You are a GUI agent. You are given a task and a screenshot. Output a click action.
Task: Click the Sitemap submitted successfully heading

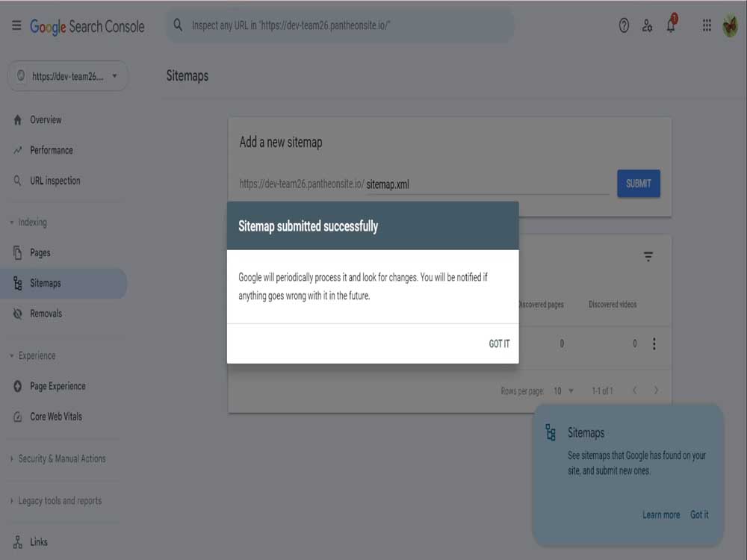[309, 226]
